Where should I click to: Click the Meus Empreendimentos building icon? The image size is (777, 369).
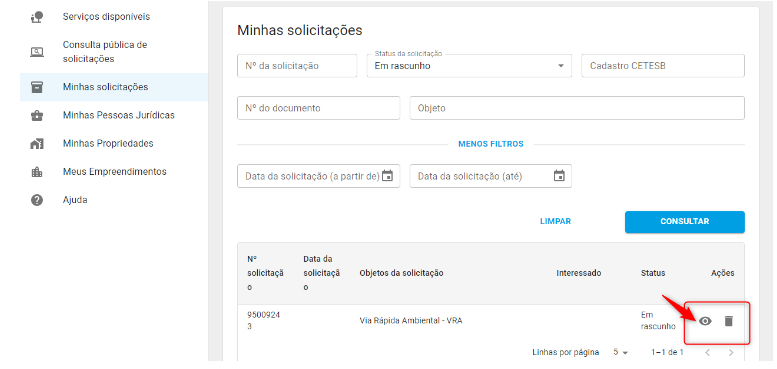37,172
